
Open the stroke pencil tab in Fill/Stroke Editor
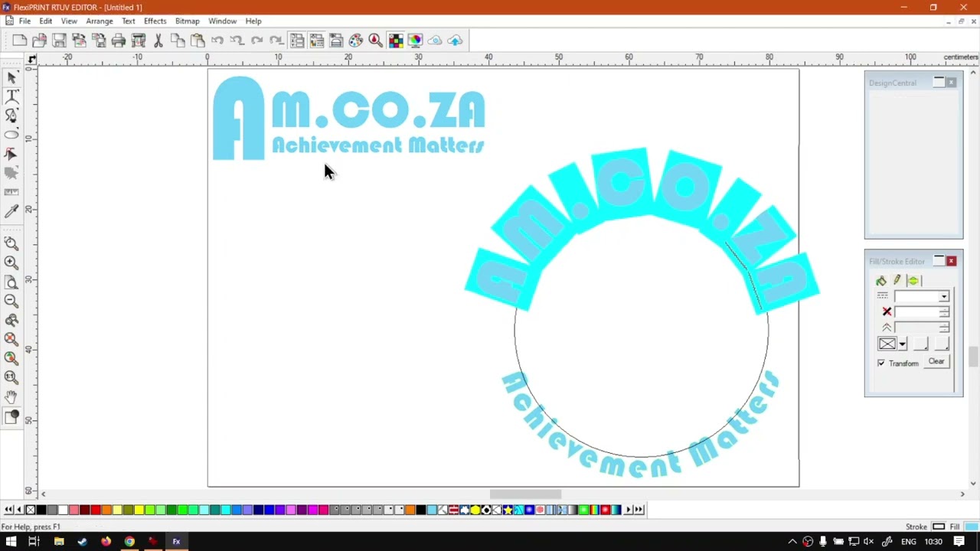pyautogui.click(x=897, y=281)
